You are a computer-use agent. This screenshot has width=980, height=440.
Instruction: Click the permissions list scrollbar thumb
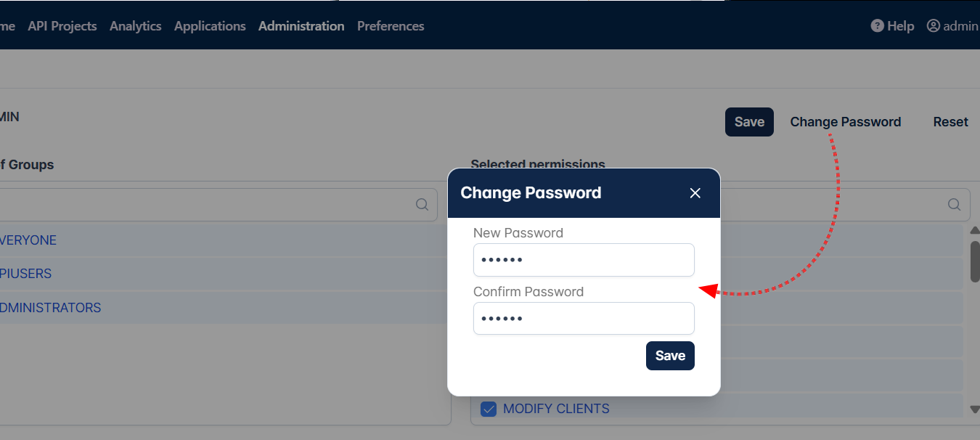point(975,261)
